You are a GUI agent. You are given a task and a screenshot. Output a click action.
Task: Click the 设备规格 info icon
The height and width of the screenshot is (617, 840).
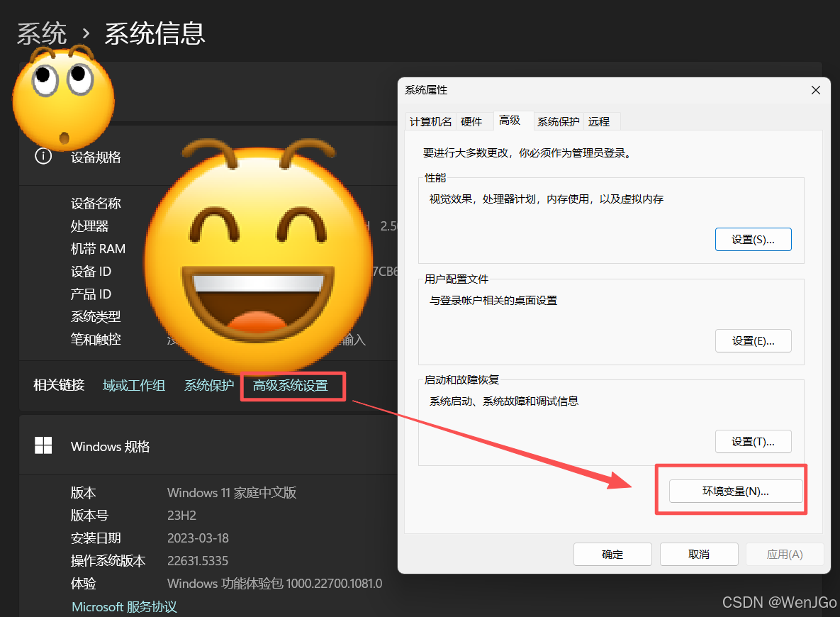click(43, 156)
